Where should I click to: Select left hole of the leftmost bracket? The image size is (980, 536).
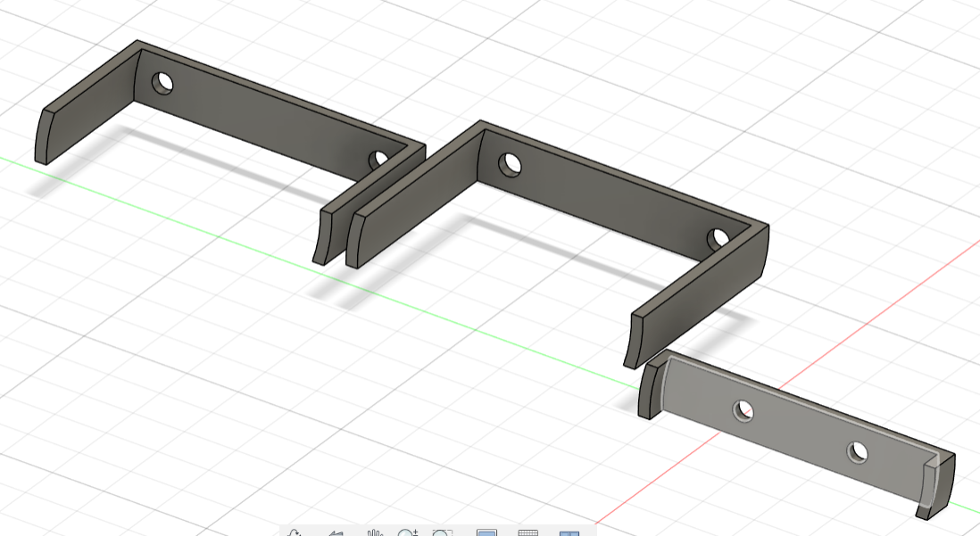(162, 83)
